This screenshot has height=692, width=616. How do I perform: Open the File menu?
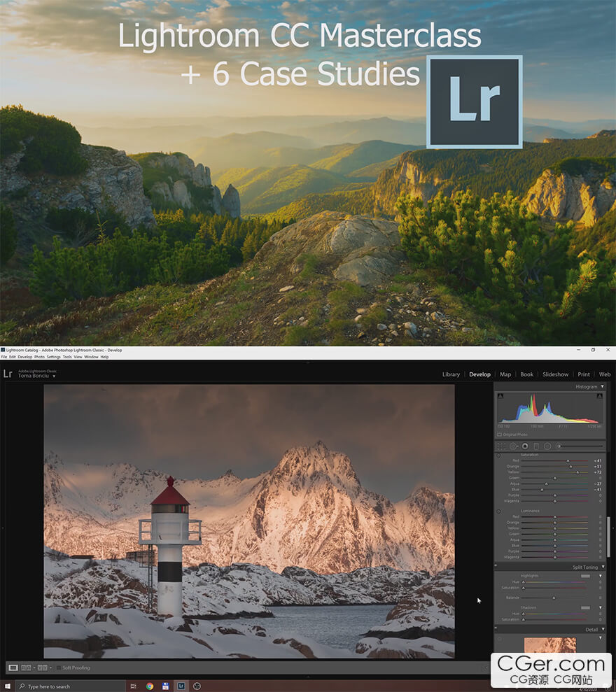tap(3, 357)
